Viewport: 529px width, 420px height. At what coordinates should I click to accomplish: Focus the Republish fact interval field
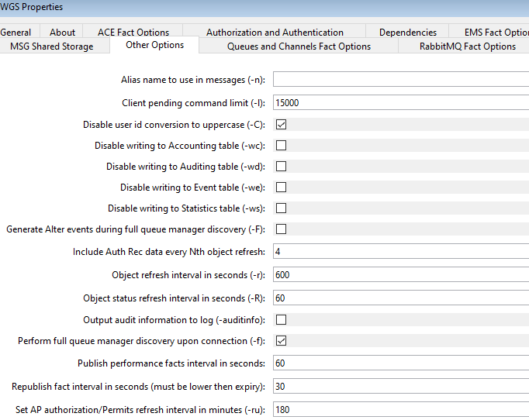pos(401,386)
